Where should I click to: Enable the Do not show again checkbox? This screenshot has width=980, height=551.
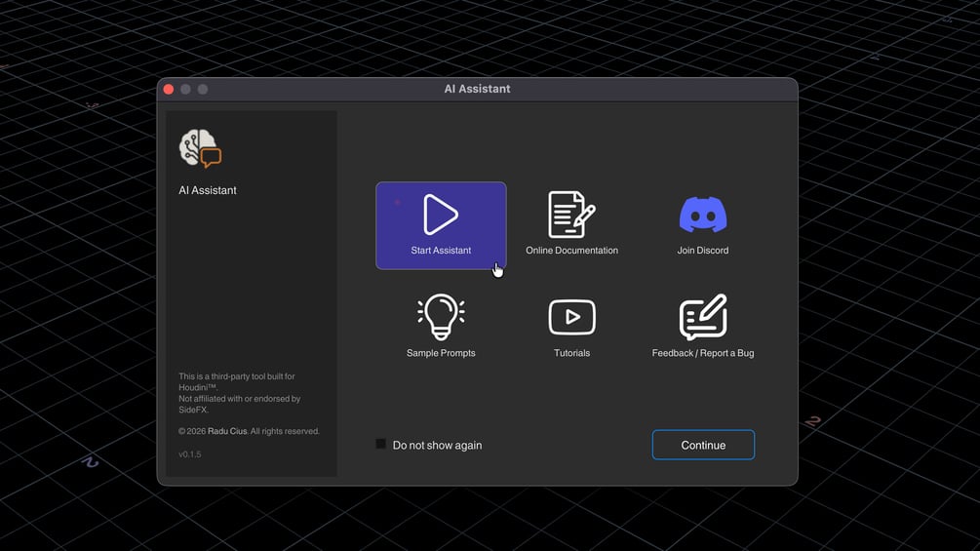click(380, 444)
